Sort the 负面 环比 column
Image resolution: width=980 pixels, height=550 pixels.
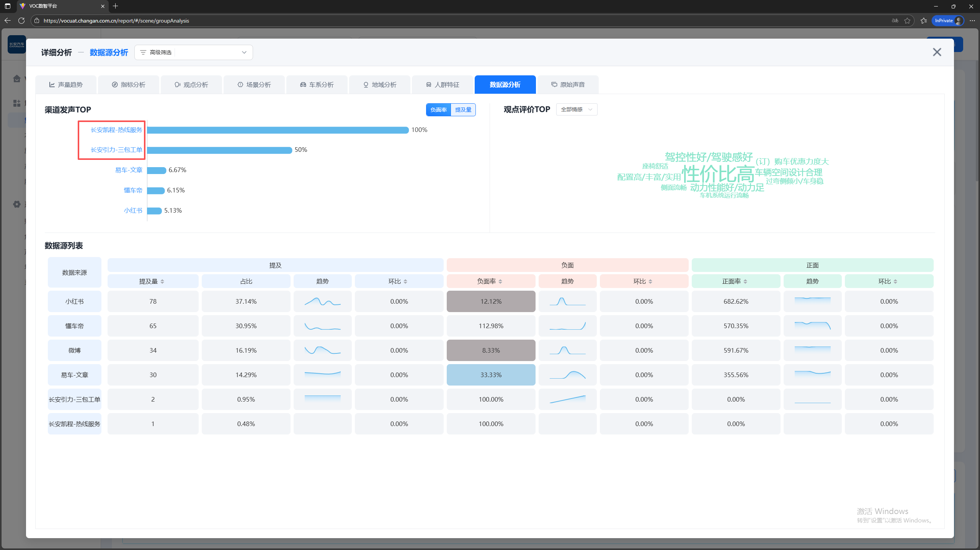[x=650, y=282]
